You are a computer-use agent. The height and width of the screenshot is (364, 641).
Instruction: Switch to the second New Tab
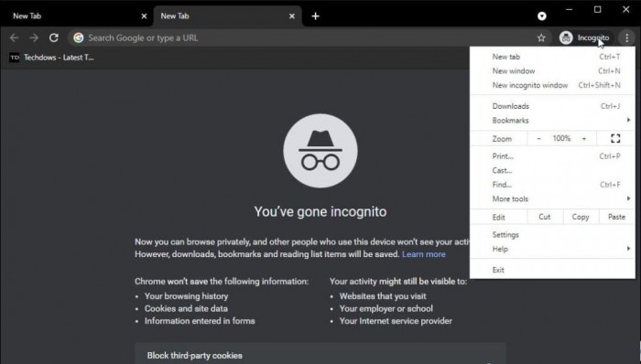(x=227, y=16)
